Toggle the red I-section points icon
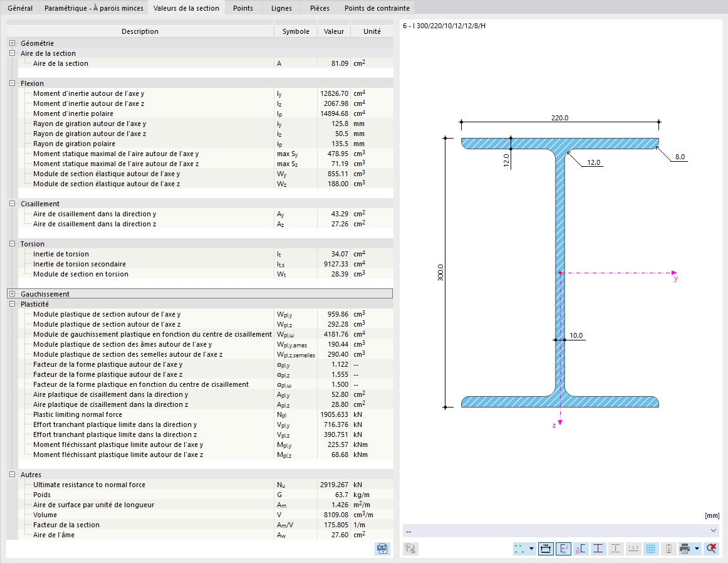 tap(598, 549)
